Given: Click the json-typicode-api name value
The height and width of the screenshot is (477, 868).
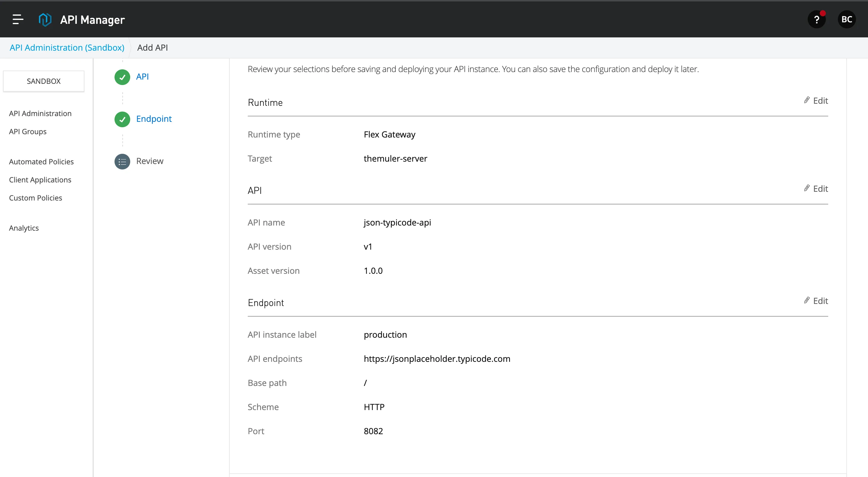Looking at the screenshot, I should coord(397,223).
